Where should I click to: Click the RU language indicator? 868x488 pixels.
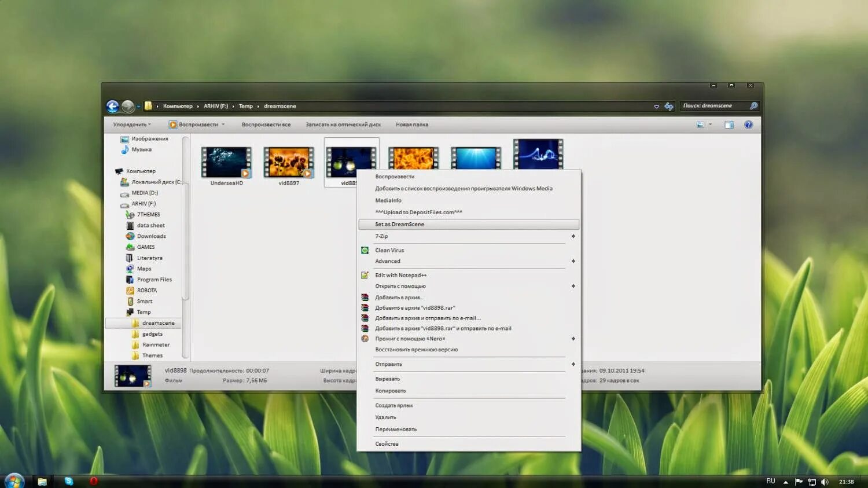tap(771, 481)
